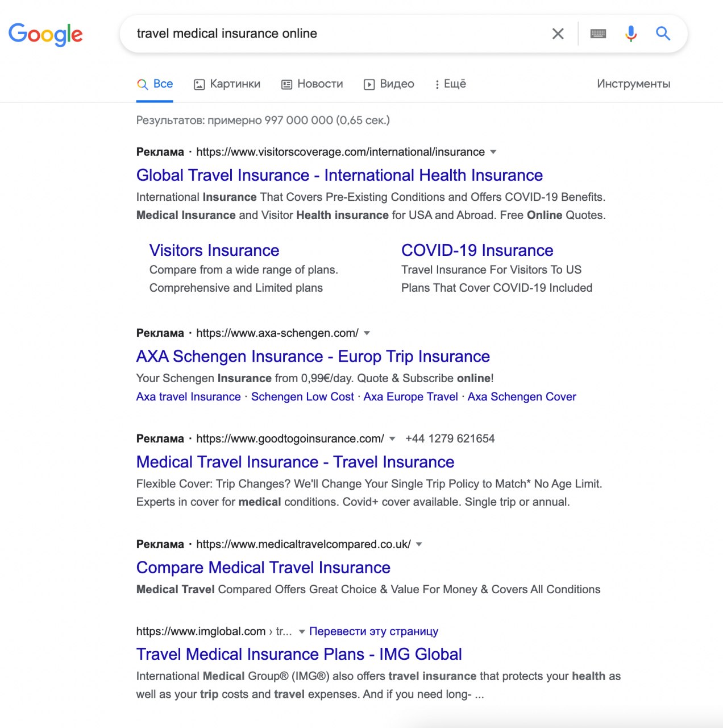The image size is (723, 728).
Task: Switch to the Новости news tab
Action: pos(313,84)
